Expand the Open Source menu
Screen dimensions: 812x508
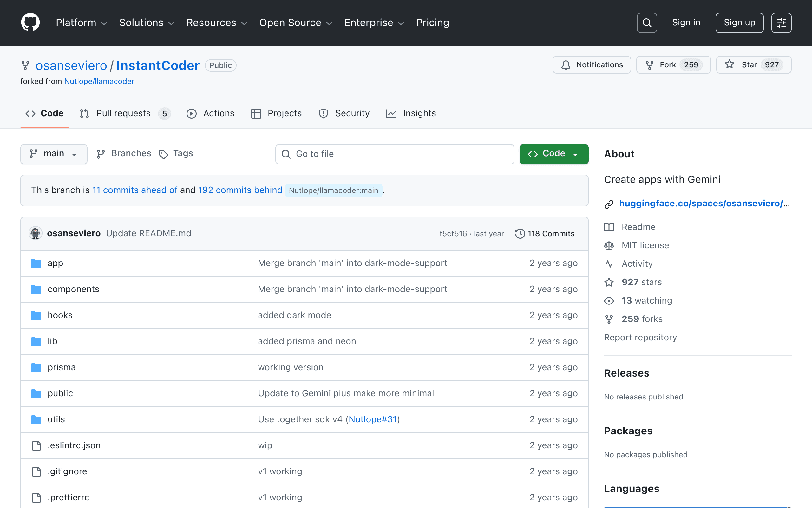coord(296,23)
